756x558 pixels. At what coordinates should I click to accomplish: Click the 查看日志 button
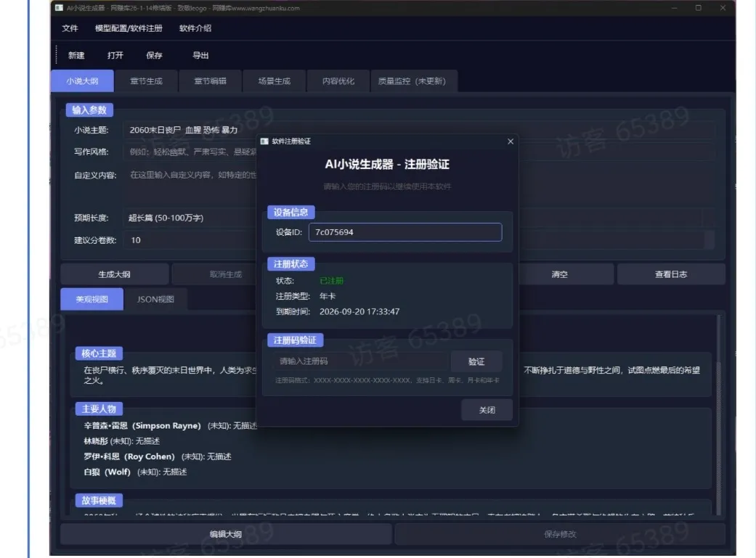(671, 274)
